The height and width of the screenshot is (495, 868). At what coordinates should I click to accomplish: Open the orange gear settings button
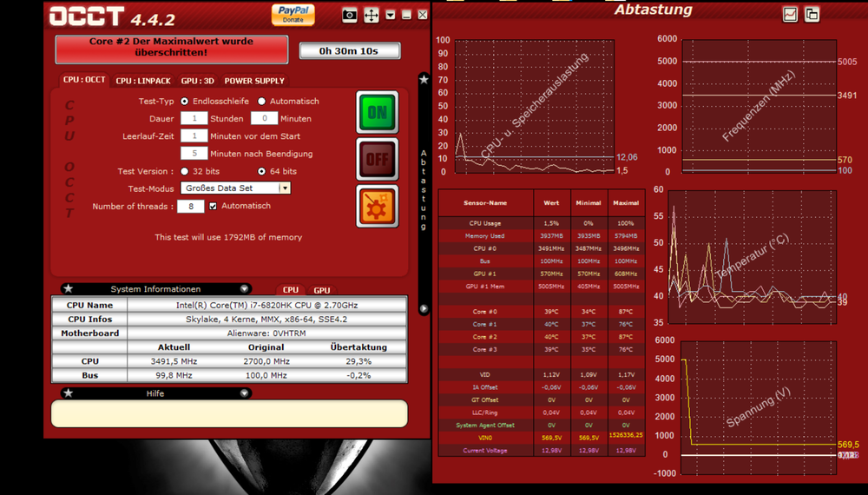point(378,207)
